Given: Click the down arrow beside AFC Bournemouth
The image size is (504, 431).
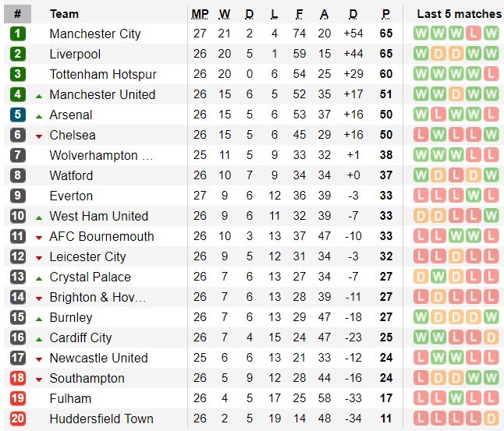Looking at the screenshot, I should pyautogui.click(x=39, y=237).
